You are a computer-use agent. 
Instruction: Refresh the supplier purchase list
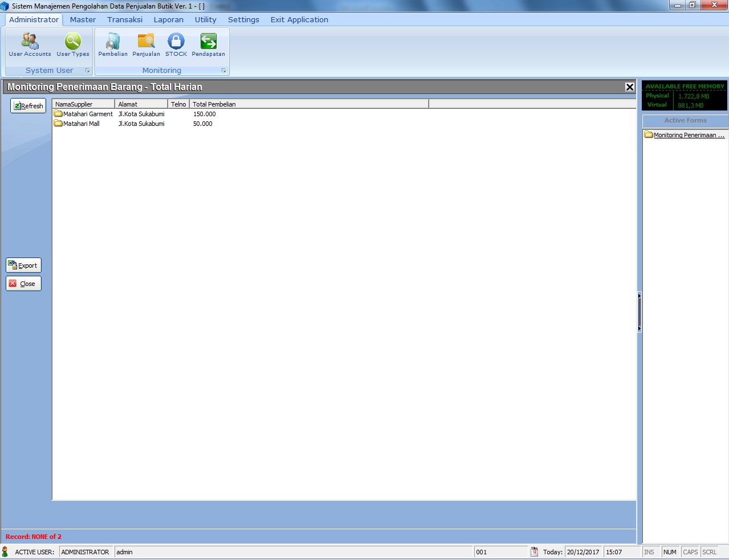(x=27, y=105)
